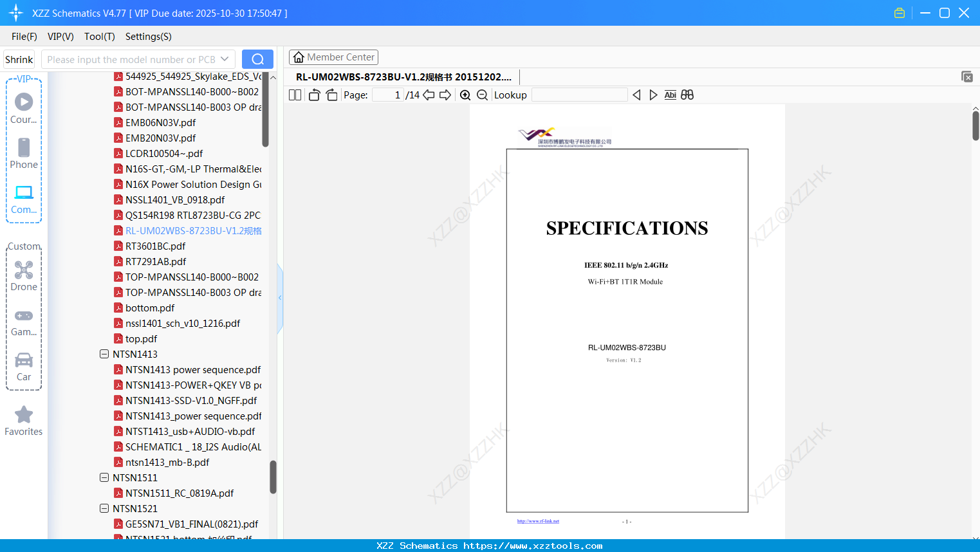Click the PDF viewer vertical scrollbar thumb
Image resolution: width=980 pixels, height=552 pixels.
tap(975, 125)
